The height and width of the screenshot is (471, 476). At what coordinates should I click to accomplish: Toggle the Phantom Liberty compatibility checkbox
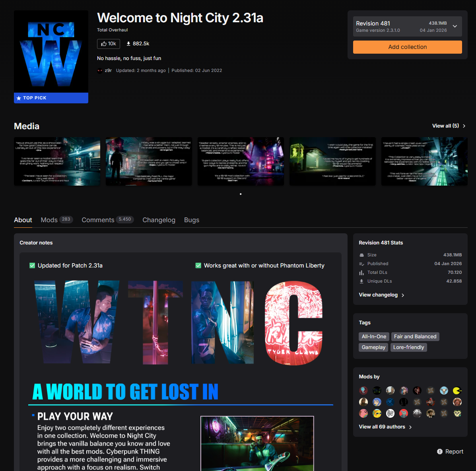(x=198, y=266)
